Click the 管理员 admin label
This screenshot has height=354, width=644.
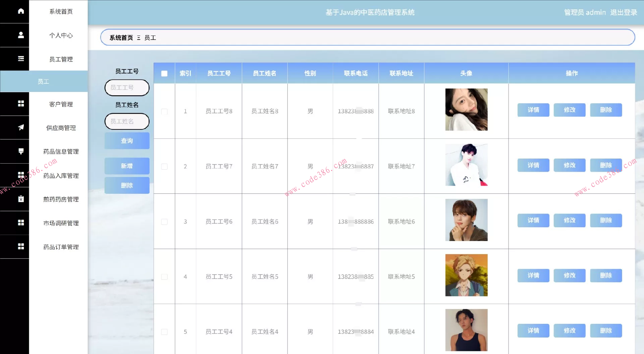[x=585, y=12]
